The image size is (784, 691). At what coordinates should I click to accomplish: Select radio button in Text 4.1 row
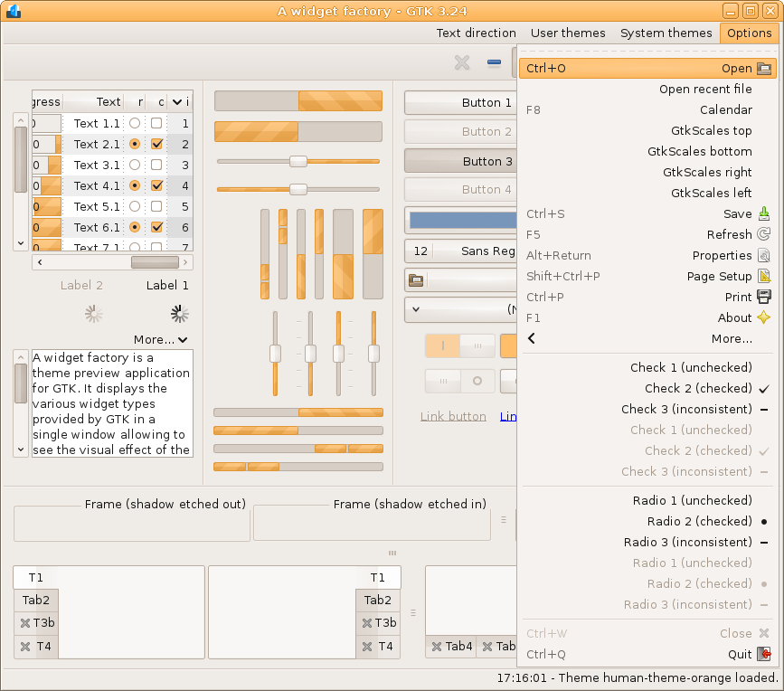(x=135, y=185)
